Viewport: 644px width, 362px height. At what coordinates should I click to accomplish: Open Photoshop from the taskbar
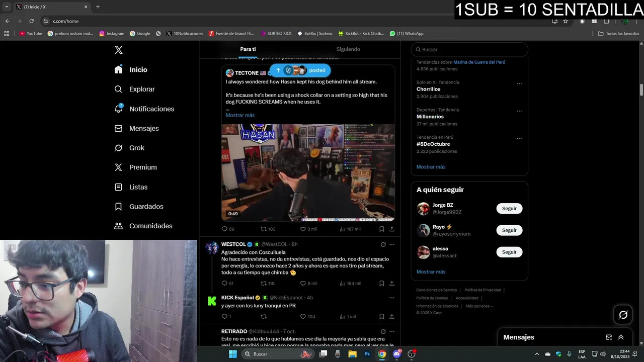tap(367, 354)
